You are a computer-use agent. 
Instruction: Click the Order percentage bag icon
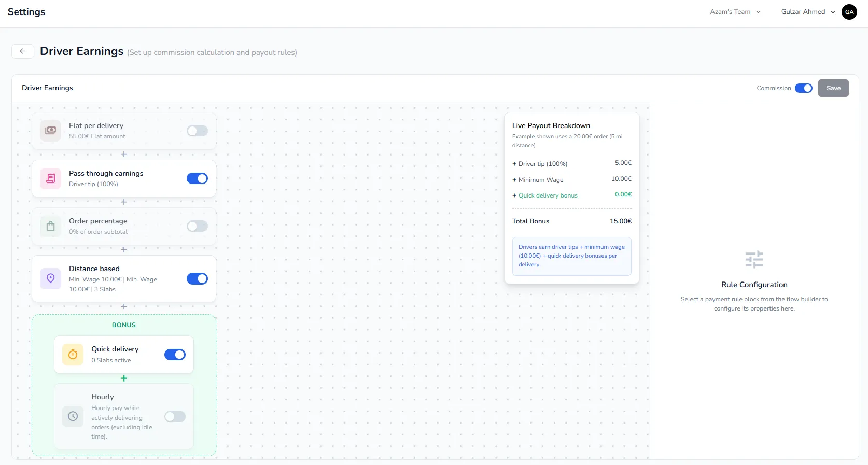point(50,226)
